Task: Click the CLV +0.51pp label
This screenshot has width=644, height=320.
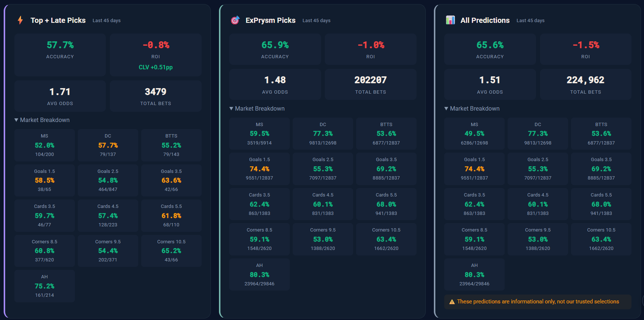Action: tap(156, 67)
